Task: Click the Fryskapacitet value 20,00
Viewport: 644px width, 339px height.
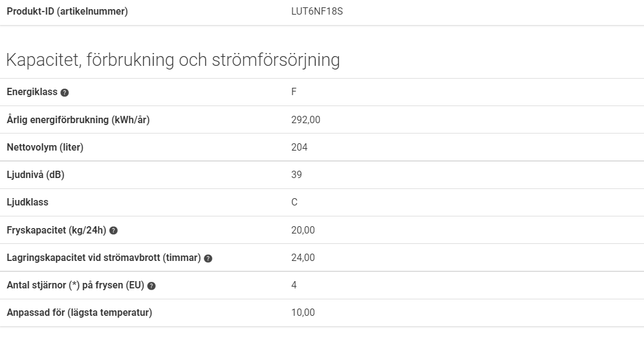Action: point(303,230)
